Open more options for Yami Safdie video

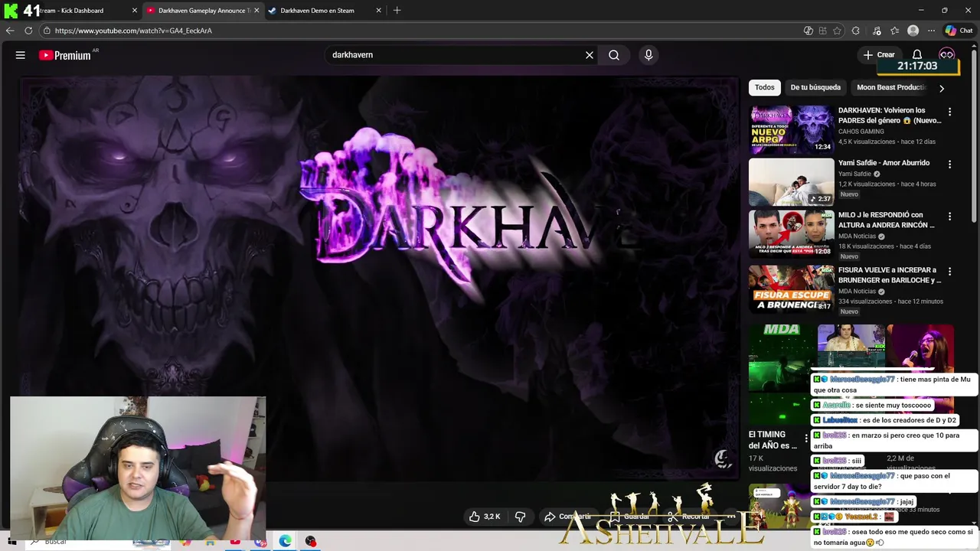coord(949,165)
